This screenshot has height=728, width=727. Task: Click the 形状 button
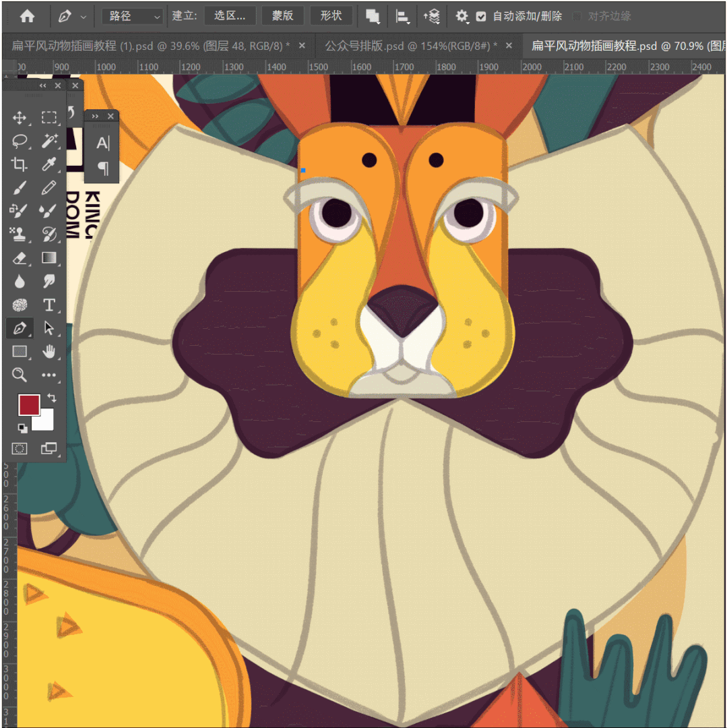[331, 16]
